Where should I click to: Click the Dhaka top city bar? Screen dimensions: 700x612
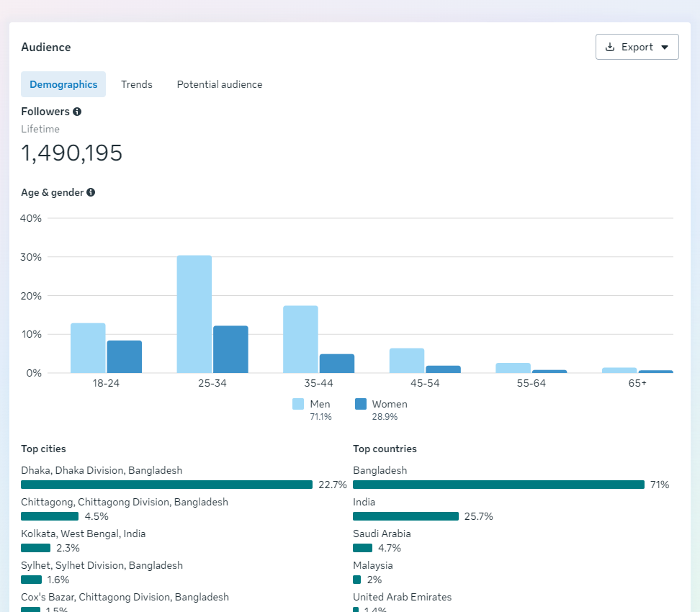coord(166,485)
